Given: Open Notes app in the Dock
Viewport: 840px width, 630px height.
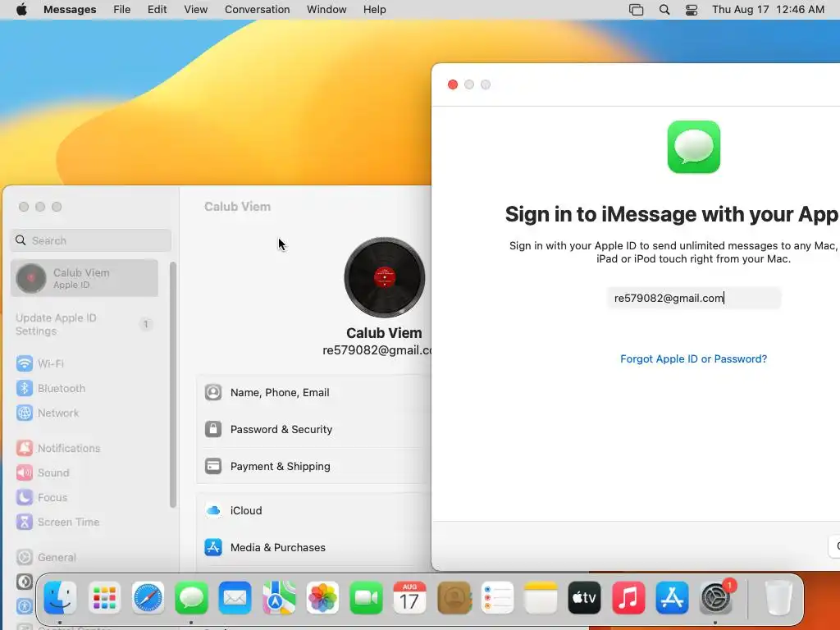Looking at the screenshot, I should coord(541,597).
